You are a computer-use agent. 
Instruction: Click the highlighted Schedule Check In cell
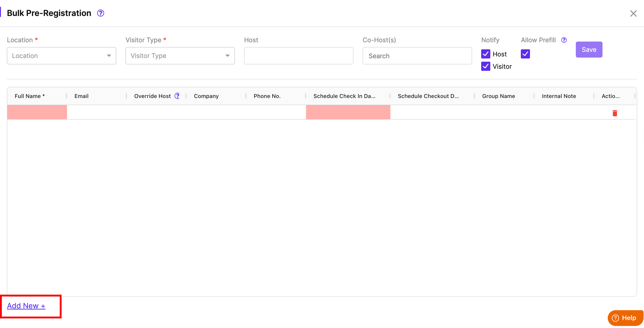(x=348, y=112)
